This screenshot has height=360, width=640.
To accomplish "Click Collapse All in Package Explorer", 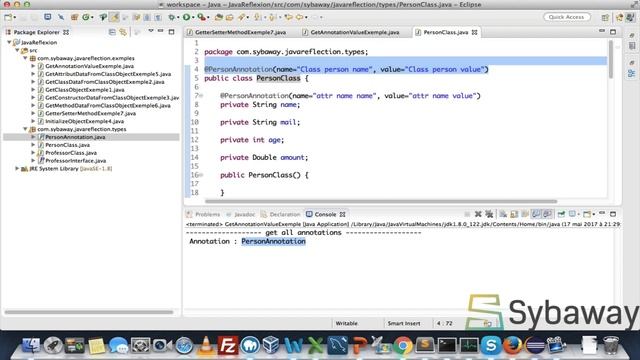I will pyautogui.click(x=112, y=32).
